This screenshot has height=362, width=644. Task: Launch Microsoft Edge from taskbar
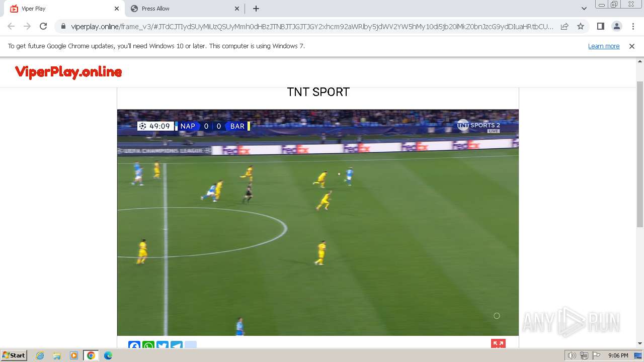(x=108, y=355)
